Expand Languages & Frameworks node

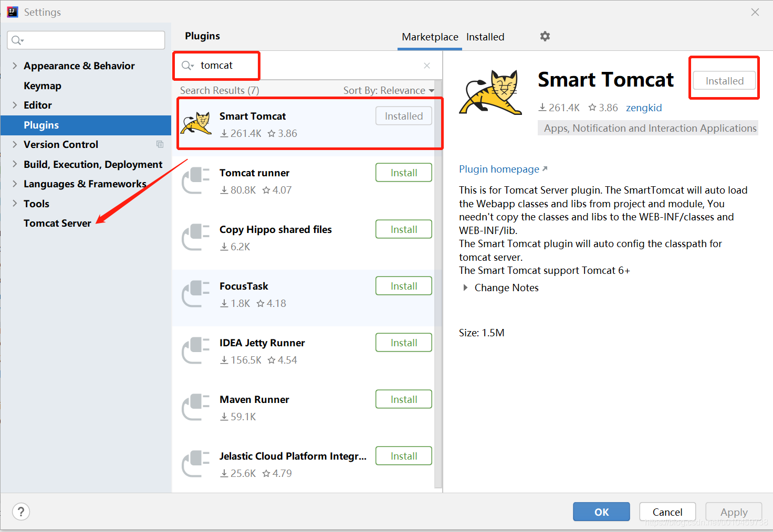coord(15,184)
